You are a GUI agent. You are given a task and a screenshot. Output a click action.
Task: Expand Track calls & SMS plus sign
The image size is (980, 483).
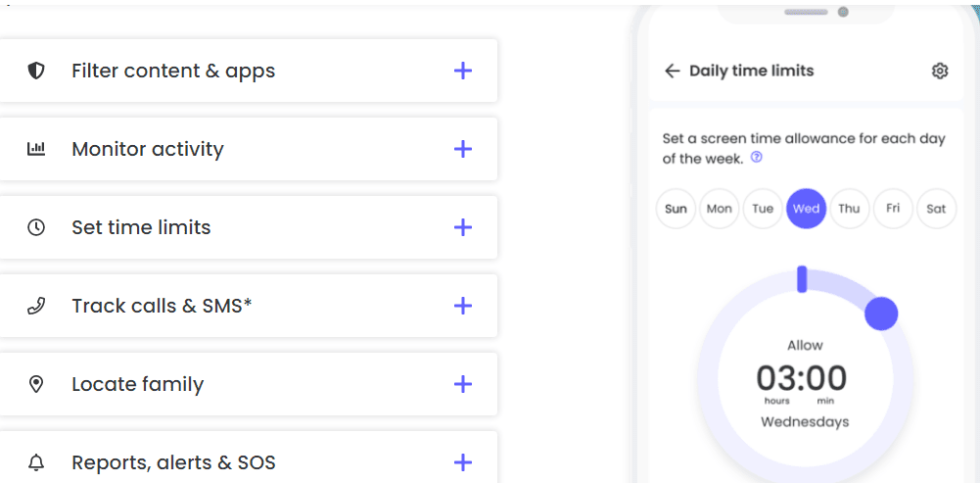click(462, 306)
